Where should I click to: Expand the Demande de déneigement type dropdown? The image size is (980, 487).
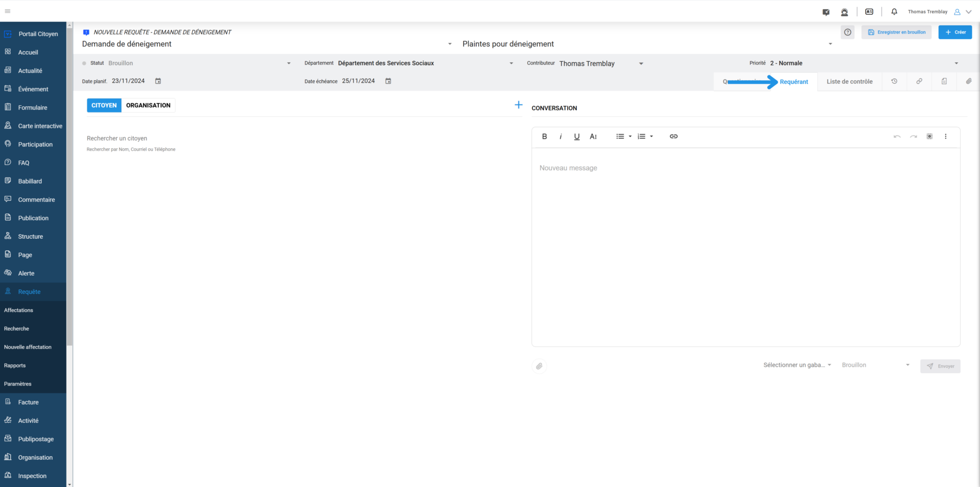[449, 44]
